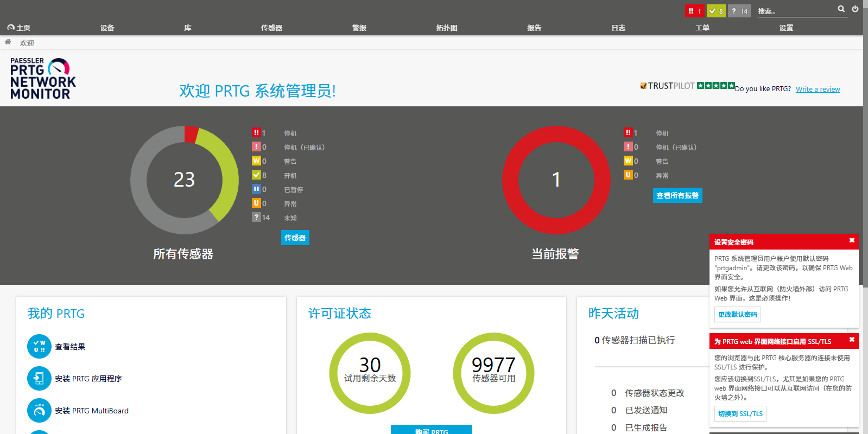Click the green up-sensors status badge
This screenshot has height=434, width=868.
pyautogui.click(x=716, y=11)
